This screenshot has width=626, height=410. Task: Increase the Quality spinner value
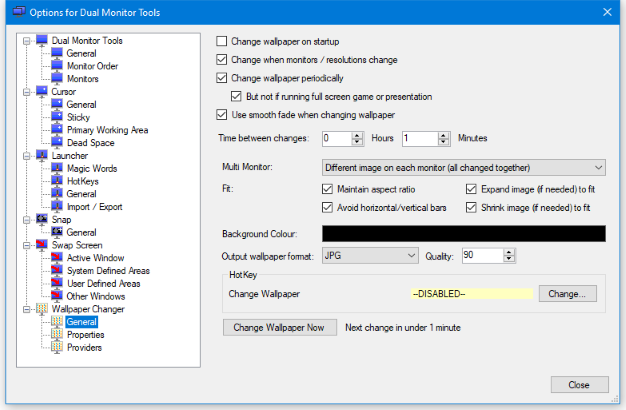pyautogui.click(x=509, y=252)
